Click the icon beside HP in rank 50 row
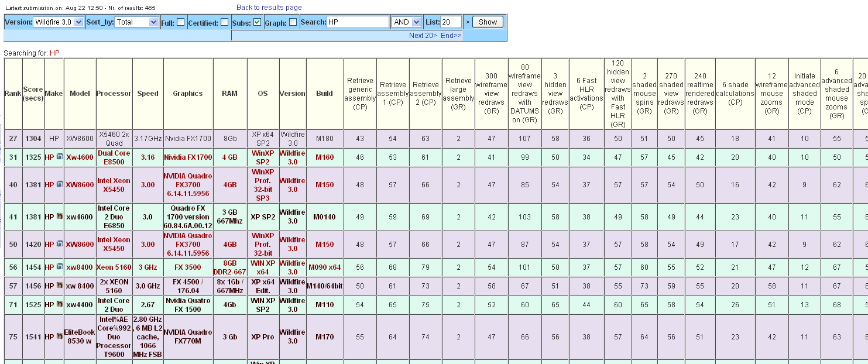Viewport: 868px width, 364px height. [x=59, y=245]
